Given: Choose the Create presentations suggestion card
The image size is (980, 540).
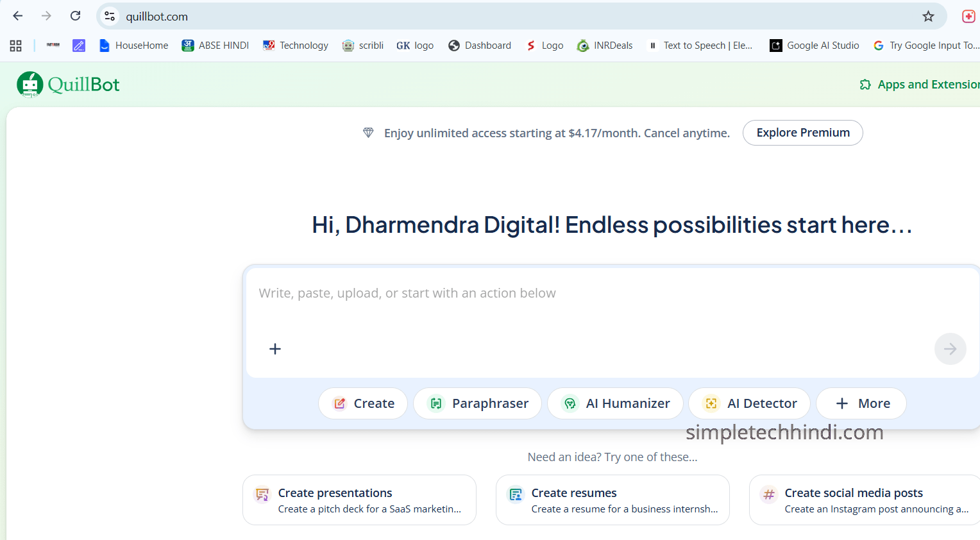Looking at the screenshot, I should (x=359, y=500).
